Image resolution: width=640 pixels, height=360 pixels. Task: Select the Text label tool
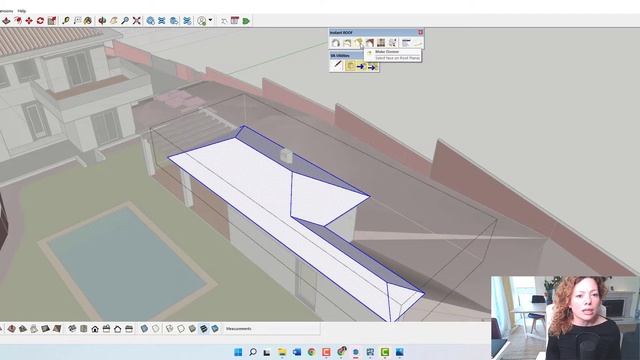click(77, 20)
